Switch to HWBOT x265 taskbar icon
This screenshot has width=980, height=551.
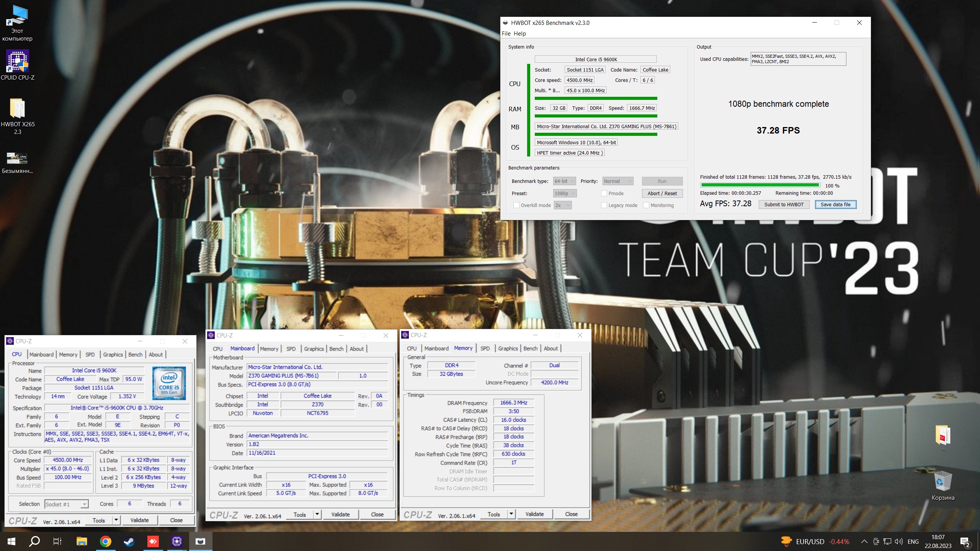(x=200, y=541)
